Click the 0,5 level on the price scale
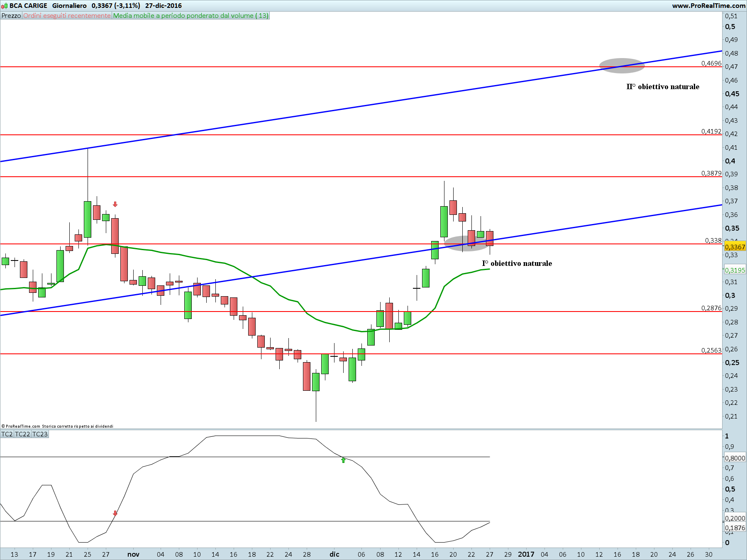Screen dimensions: 747x560 (x=730, y=27)
